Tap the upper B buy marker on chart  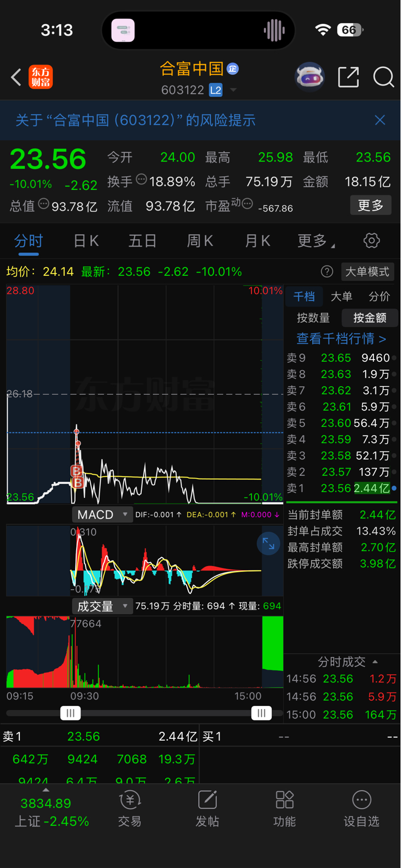coord(76,471)
